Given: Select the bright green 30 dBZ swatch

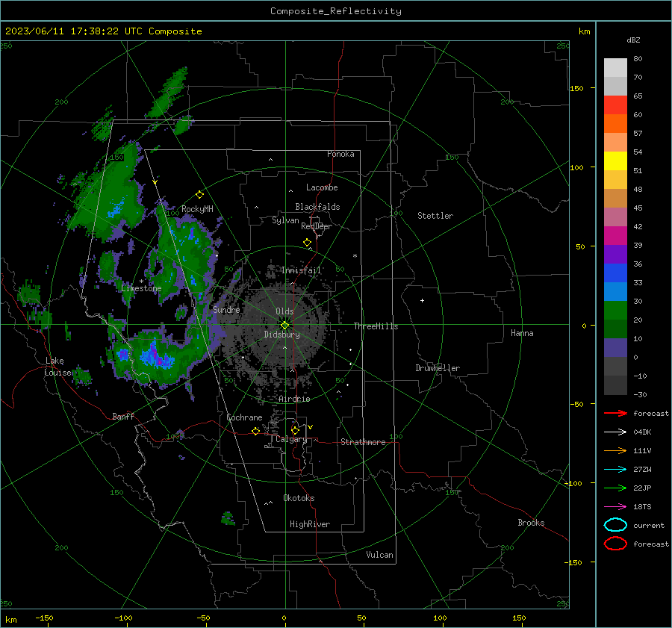Looking at the screenshot, I should coord(615,310).
